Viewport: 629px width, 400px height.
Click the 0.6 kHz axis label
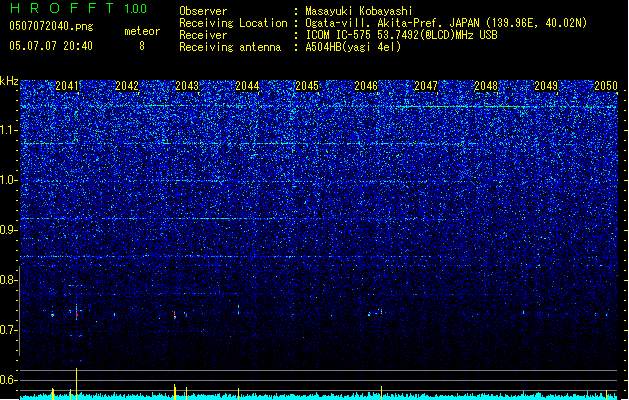tap(9, 380)
